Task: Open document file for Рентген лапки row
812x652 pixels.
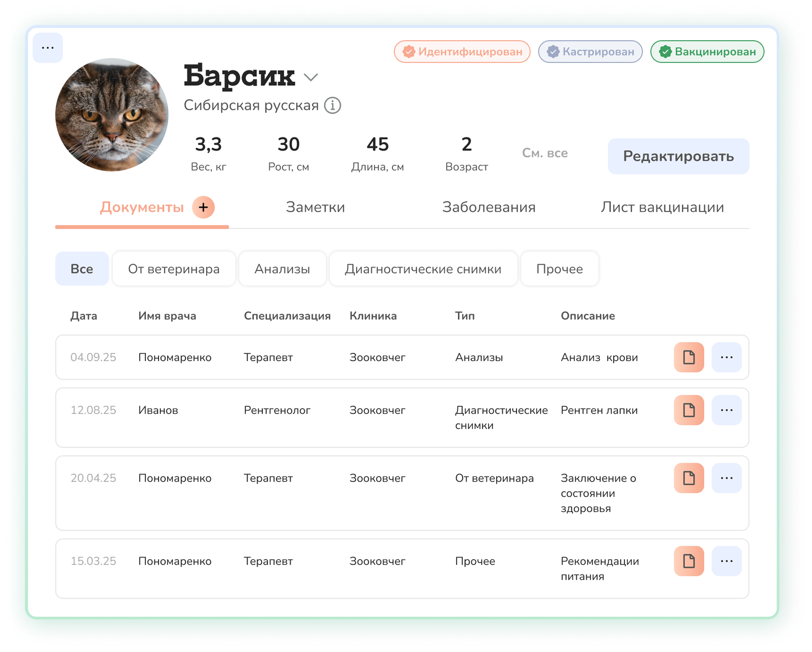Action: pyautogui.click(x=688, y=410)
